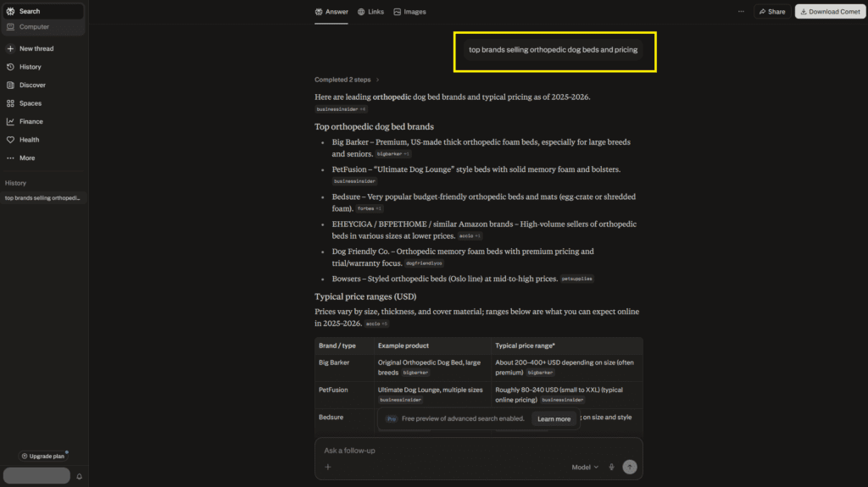Viewport: 868px width, 487px height.
Task: Open the petsupplies source chip
Action: pos(576,279)
